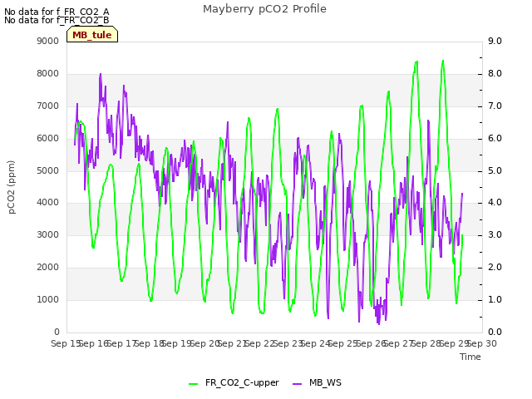Click the 2.0 right axis tick label
Viewport: 532px width, 399px height.
[495, 268]
